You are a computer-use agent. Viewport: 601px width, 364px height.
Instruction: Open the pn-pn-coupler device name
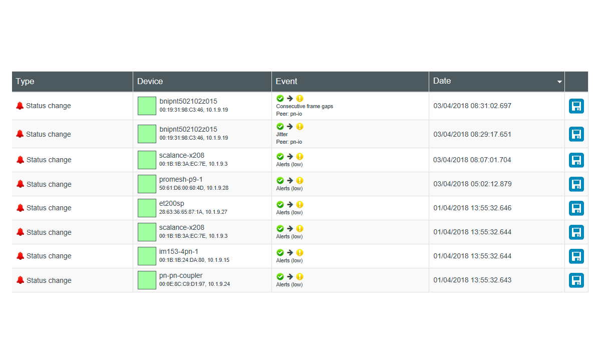pyautogui.click(x=181, y=275)
